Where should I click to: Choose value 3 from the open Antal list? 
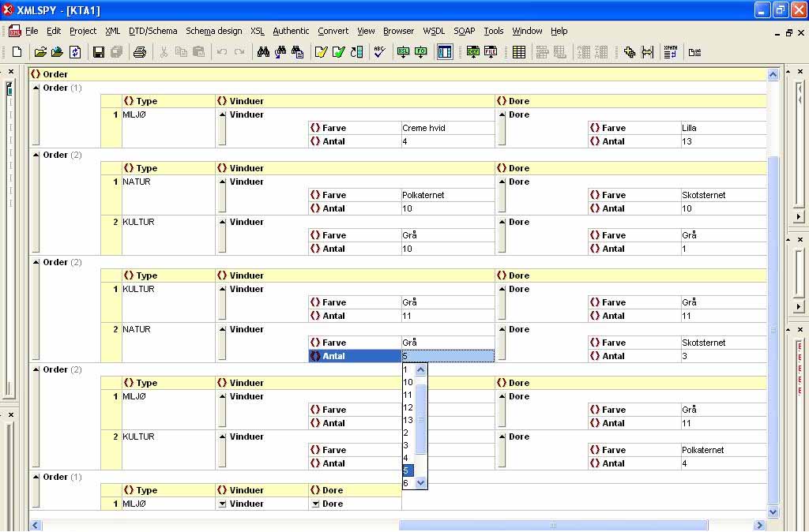[406, 445]
